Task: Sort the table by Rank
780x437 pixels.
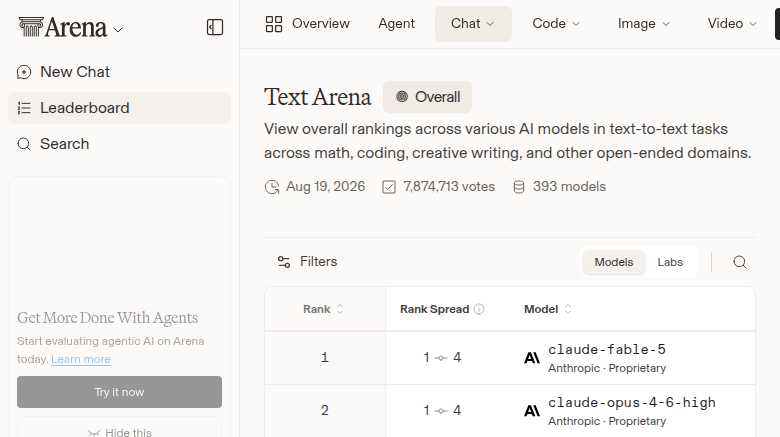Action: pyautogui.click(x=323, y=309)
